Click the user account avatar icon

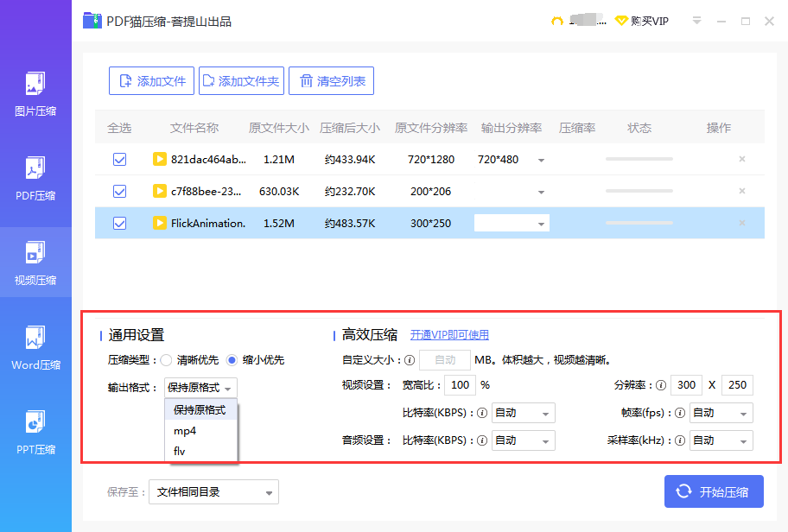556,21
